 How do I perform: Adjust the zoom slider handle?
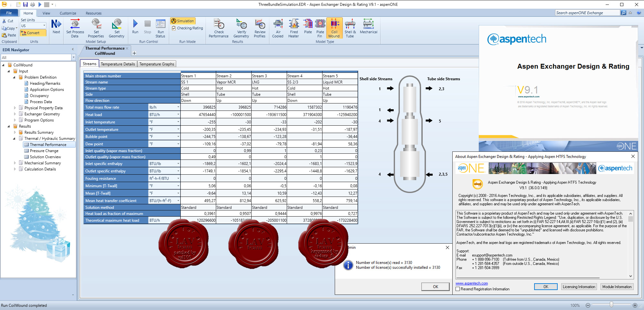coord(611,305)
